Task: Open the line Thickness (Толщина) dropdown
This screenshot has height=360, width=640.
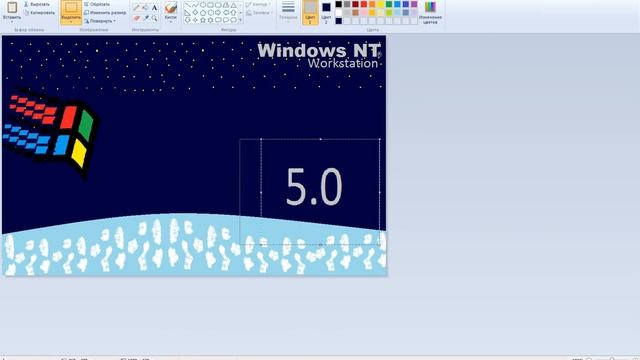Action: (x=288, y=11)
